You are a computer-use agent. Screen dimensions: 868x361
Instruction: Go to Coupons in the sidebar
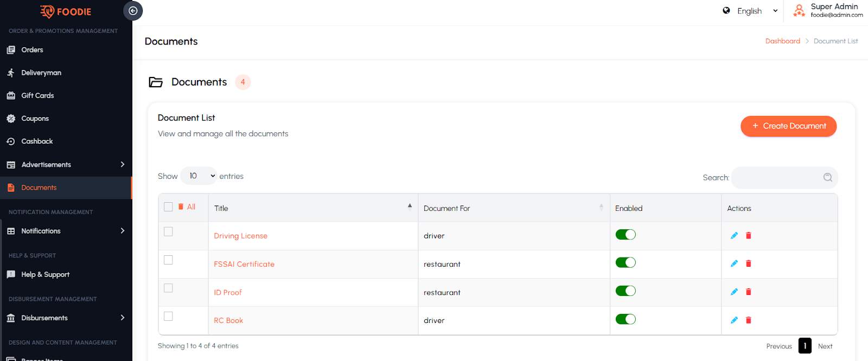pos(35,119)
